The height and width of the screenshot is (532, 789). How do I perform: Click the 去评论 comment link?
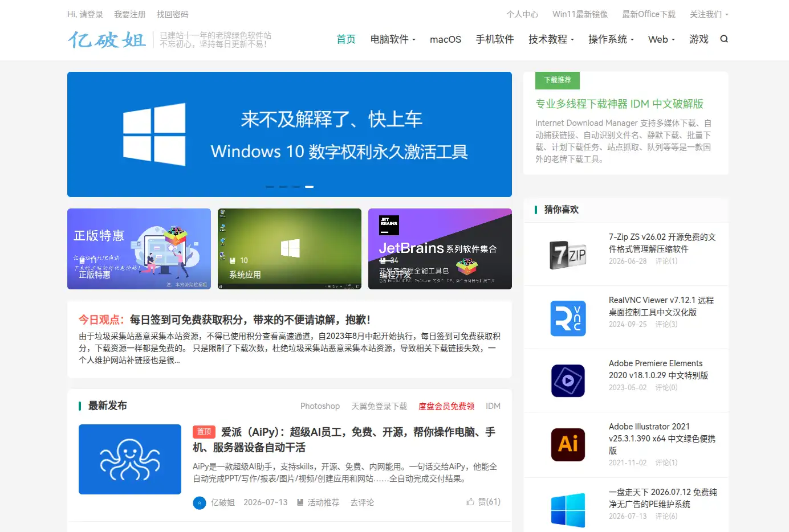click(362, 502)
